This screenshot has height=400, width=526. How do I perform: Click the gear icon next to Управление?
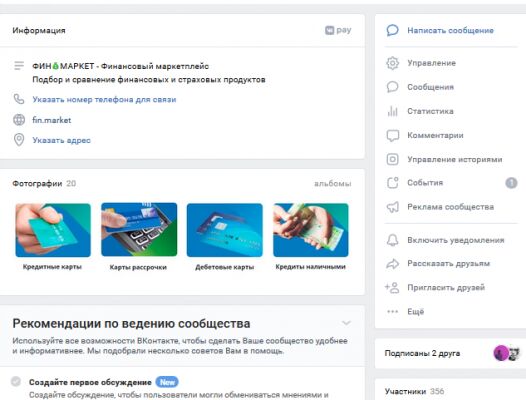392,63
